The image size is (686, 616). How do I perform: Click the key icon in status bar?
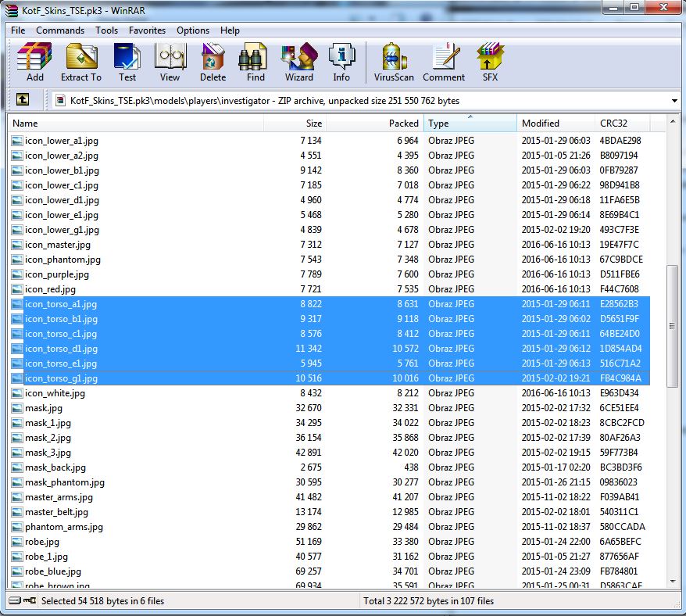(30, 600)
